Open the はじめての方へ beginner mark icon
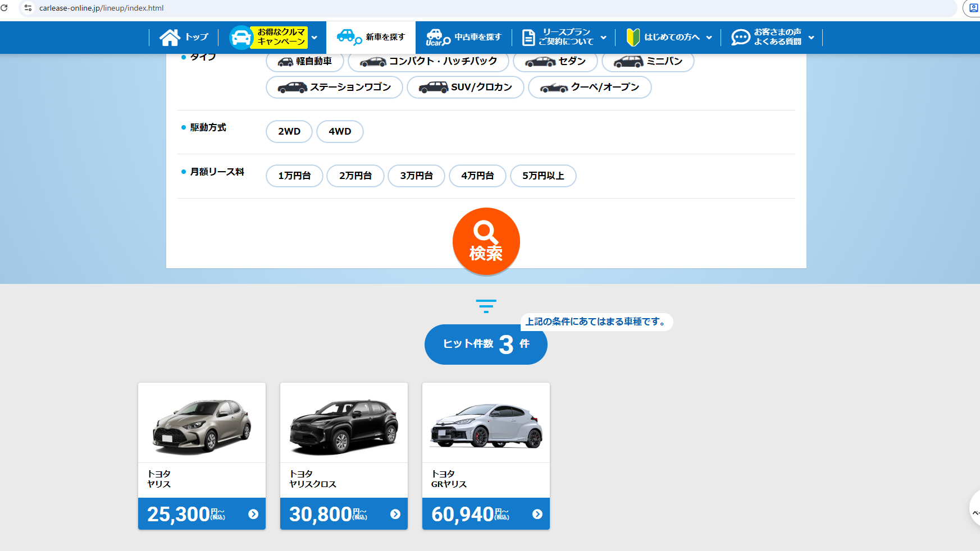Image resolution: width=980 pixels, height=551 pixels. (x=633, y=38)
